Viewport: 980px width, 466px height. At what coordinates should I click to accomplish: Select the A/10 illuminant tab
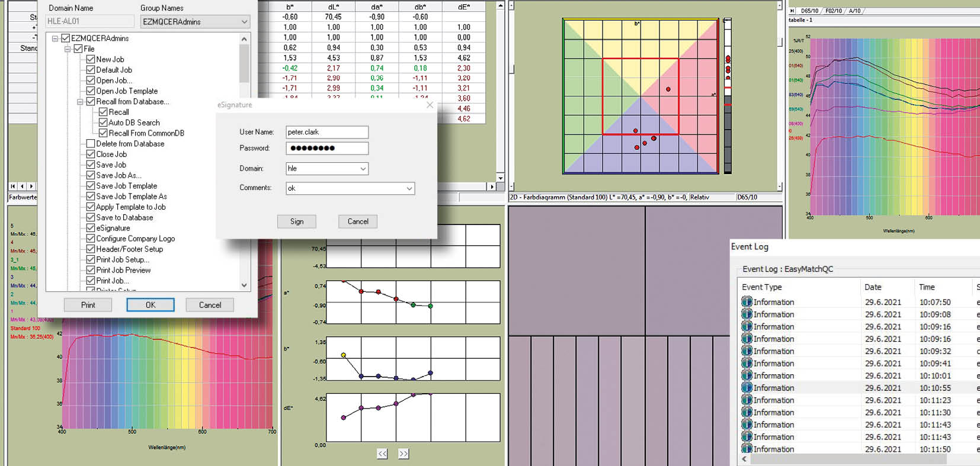(x=854, y=11)
